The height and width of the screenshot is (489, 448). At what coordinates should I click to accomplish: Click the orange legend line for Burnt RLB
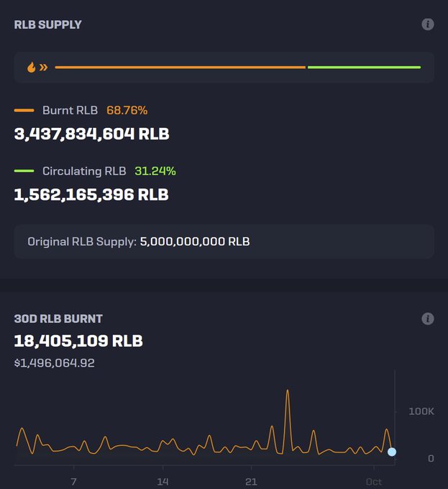[x=24, y=111]
